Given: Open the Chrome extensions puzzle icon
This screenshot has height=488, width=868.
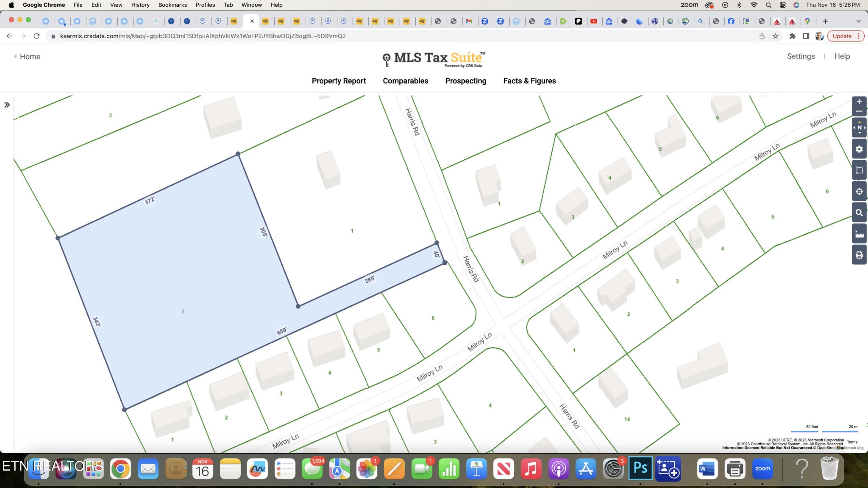Looking at the screenshot, I should tap(792, 36).
